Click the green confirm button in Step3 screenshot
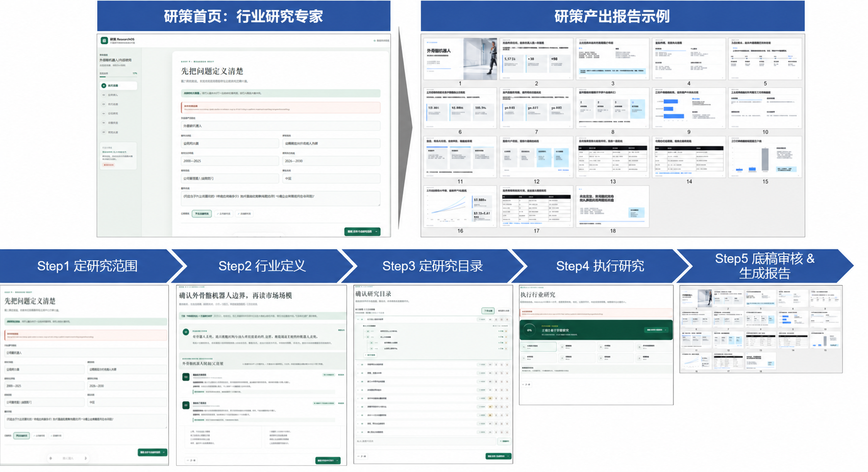Image resolution: width=868 pixels, height=472 pixels. [499, 456]
